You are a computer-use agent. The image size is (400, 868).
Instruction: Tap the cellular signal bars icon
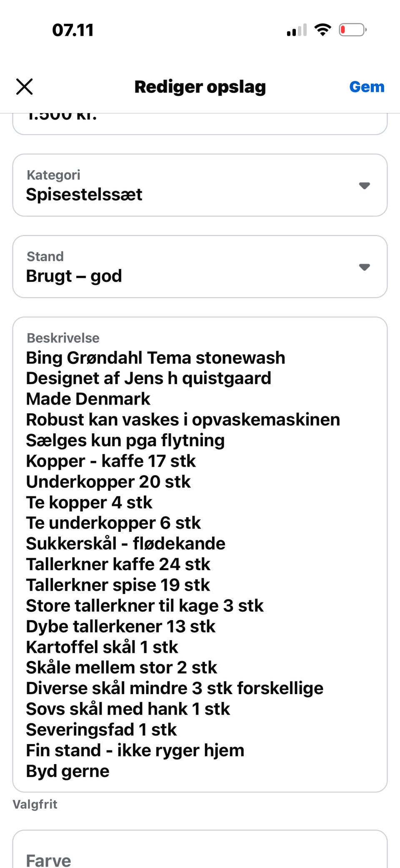click(297, 30)
